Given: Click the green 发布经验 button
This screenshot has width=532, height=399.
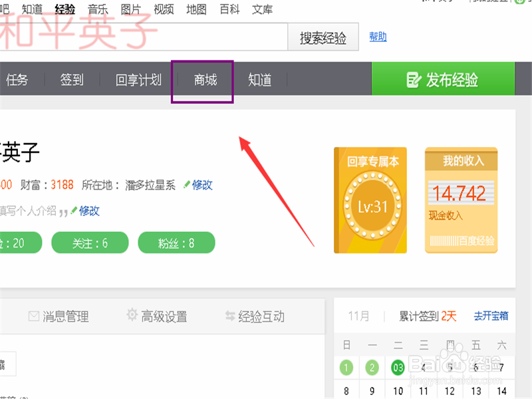Looking at the screenshot, I should (443, 78).
